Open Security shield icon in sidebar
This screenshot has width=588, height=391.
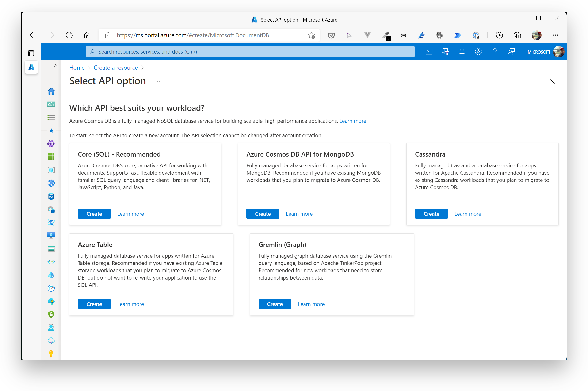pos(51,314)
